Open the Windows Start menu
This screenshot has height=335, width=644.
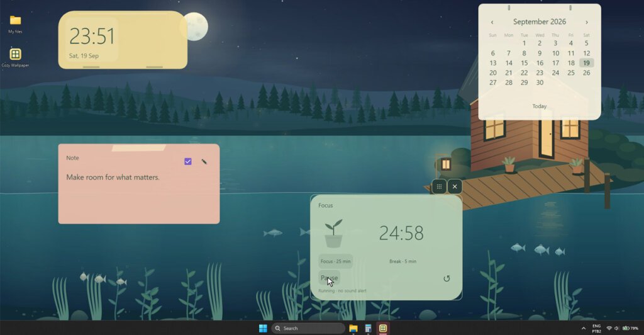263,328
